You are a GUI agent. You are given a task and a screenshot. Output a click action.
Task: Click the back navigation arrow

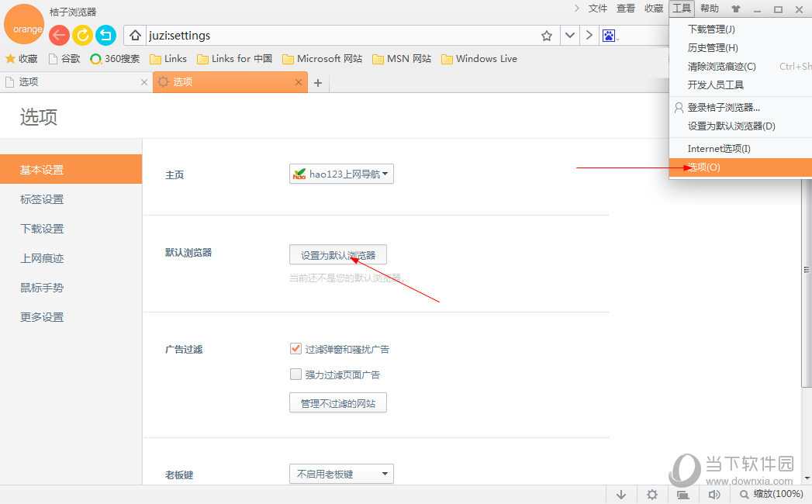pyautogui.click(x=59, y=35)
